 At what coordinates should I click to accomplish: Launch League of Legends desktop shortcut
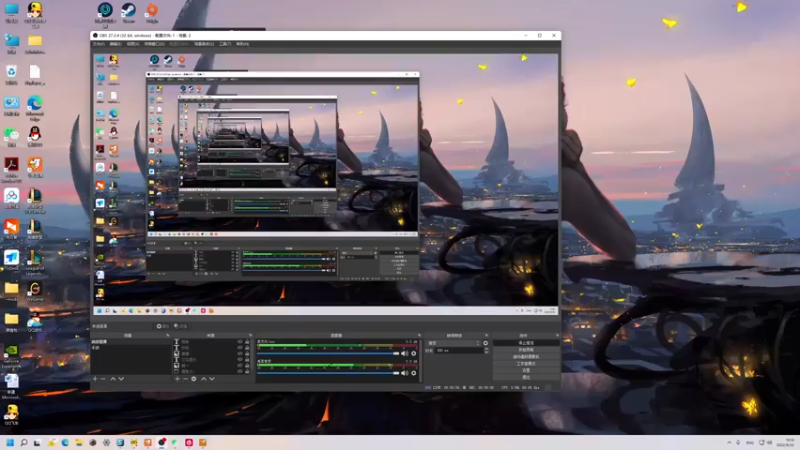[35, 262]
